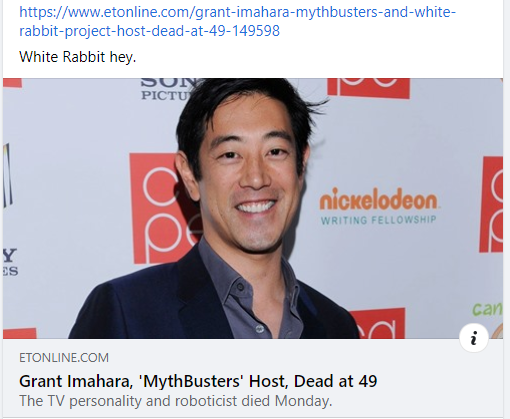Click the info icon on the link preview
The width and height of the screenshot is (510, 419).
474,338
